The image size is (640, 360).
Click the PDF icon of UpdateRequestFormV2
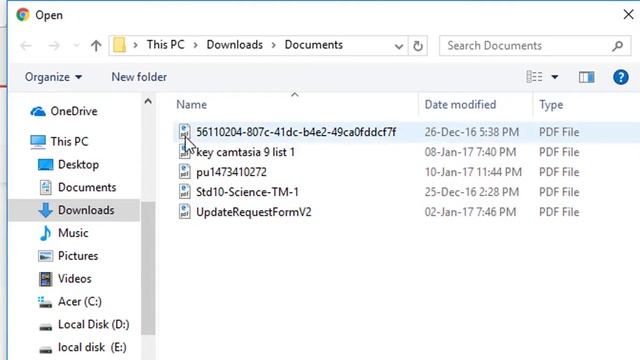(184, 211)
